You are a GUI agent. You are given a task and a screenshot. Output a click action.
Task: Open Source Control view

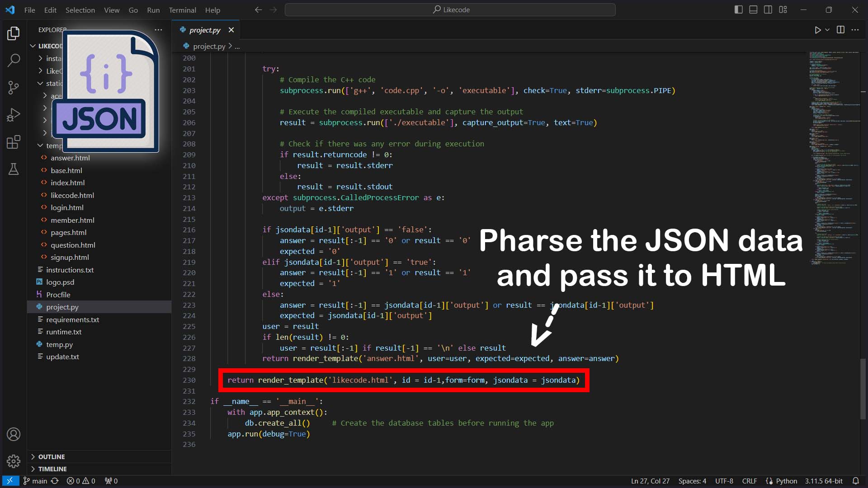tap(14, 88)
